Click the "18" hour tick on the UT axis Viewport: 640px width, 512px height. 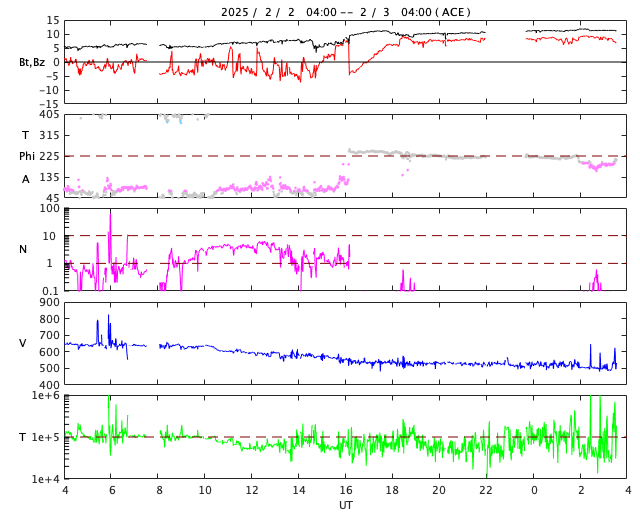[392, 490]
